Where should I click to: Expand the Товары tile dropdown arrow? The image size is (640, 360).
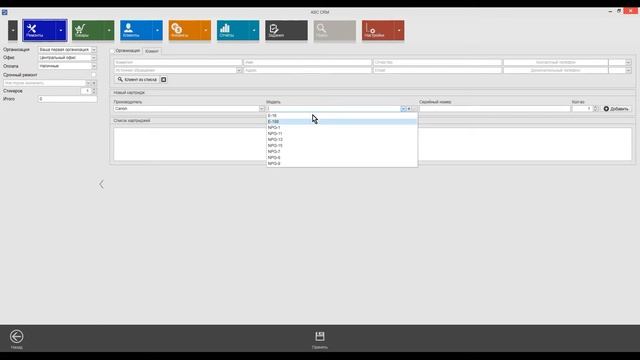pos(109,30)
